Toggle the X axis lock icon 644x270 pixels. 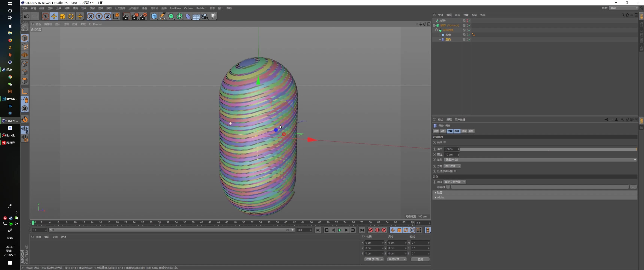pyautogui.click(x=90, y=16)
